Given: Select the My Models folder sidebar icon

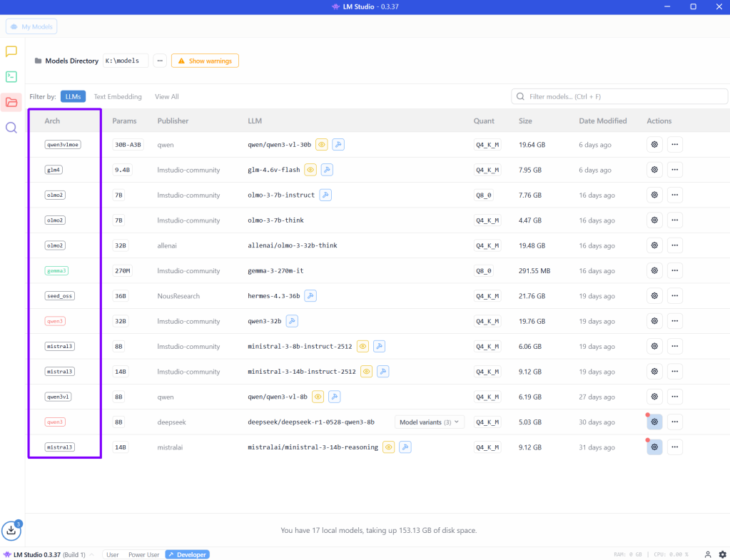Looking at the screenshot, I should [11, 102].
